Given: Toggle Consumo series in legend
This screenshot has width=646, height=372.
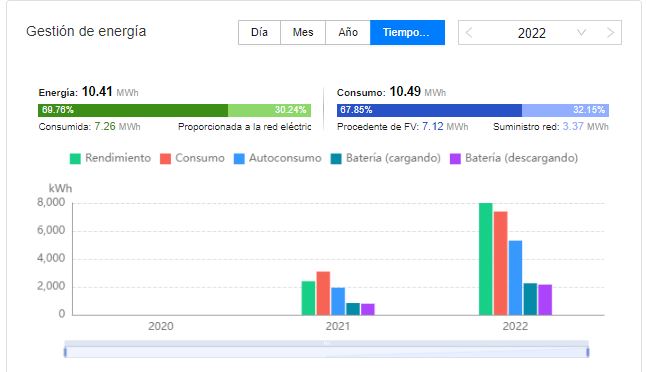Looking at the screenshot, I should (192, 158).
